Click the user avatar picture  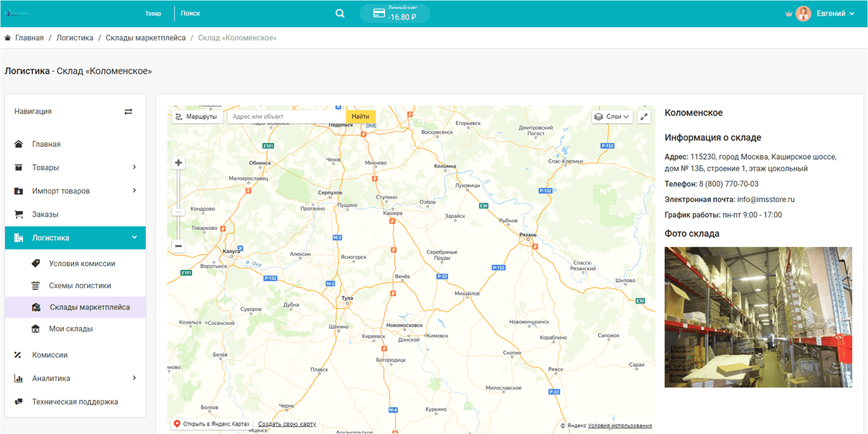pos(803,13)
